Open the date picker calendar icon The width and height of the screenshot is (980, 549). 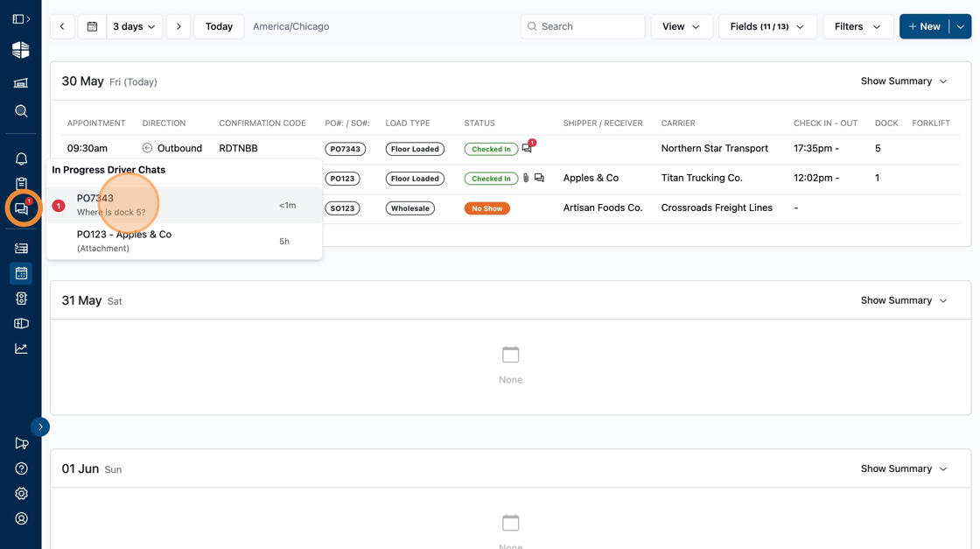[x=92, y=26]
